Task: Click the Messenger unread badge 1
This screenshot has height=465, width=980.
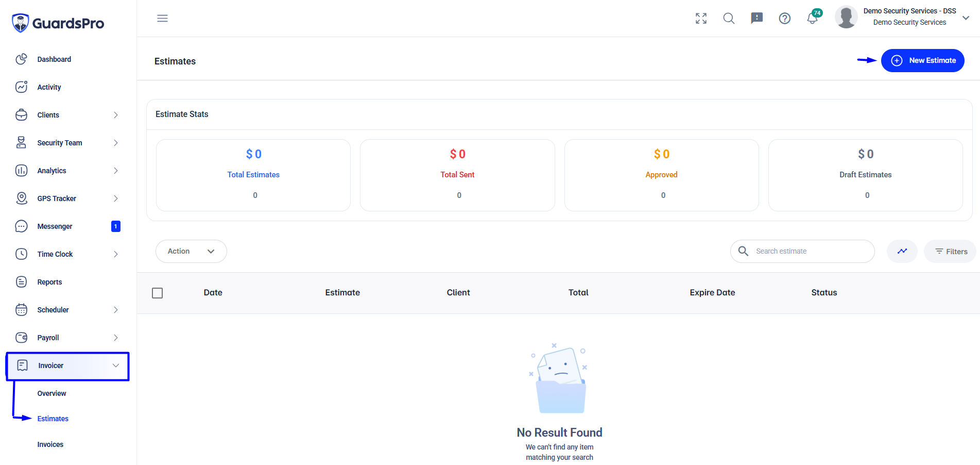Action: click(116, 226)
